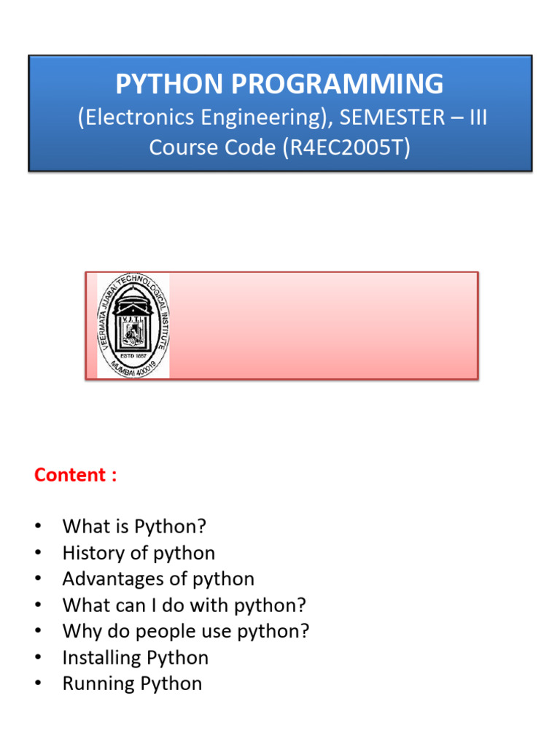Click the bullet before What is Python?
This screenshot has height=747, width=560.
[38, 527]
